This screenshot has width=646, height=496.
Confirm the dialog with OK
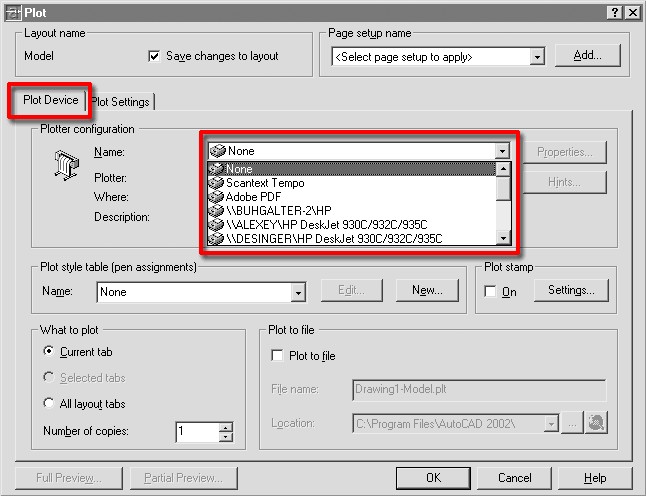click(433, 478)
